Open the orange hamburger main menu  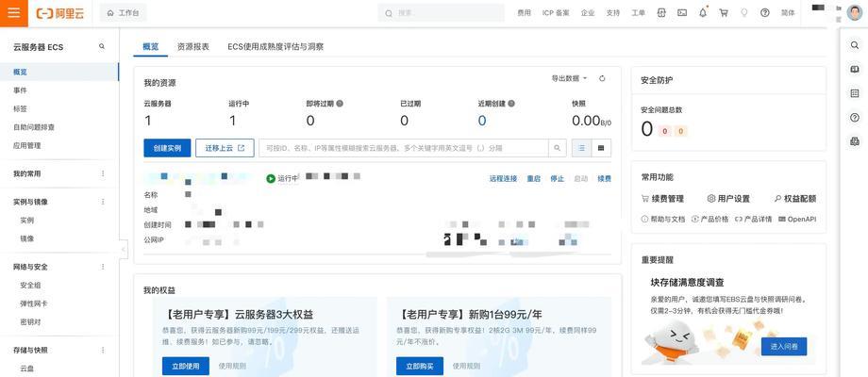pos(14,13)
